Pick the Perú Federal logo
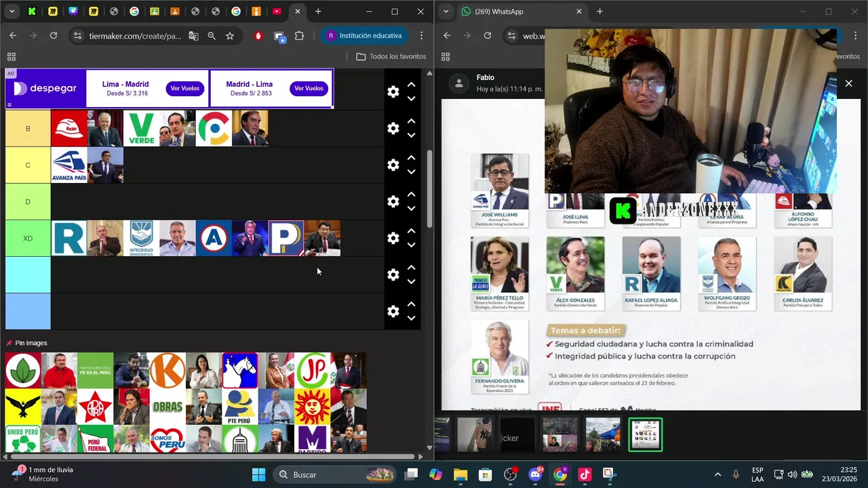868x488 pixels. point(95,439)
